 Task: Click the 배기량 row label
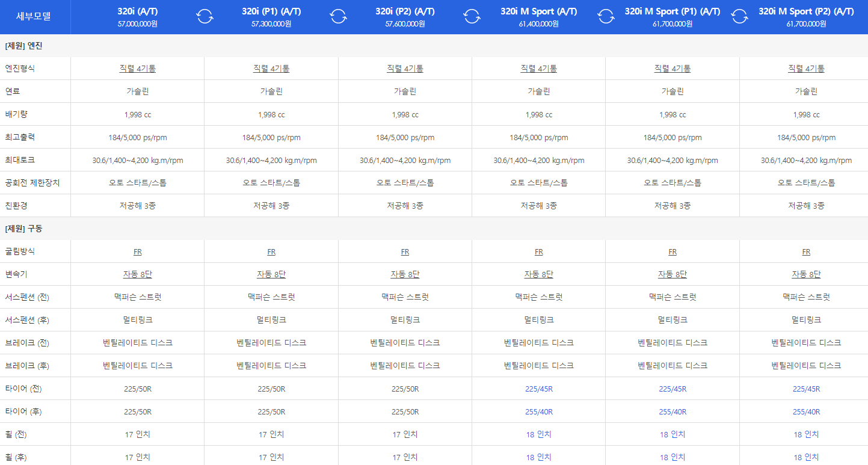coord(16,114)
